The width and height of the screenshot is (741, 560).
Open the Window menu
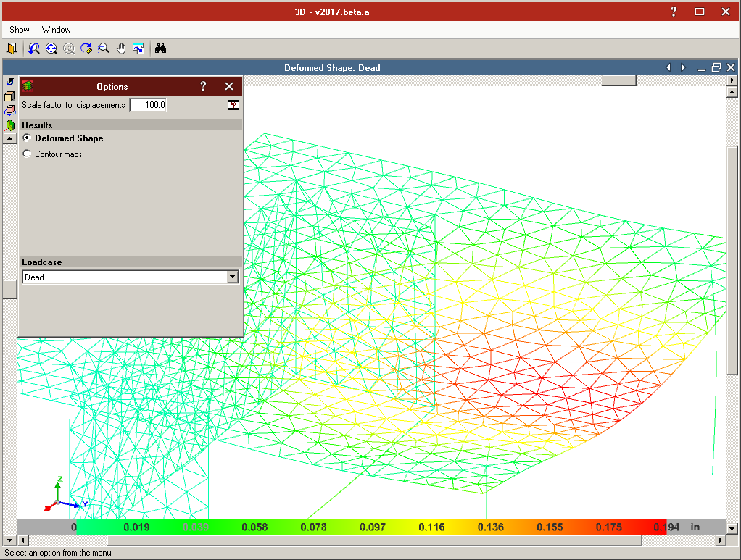[57, 29]
